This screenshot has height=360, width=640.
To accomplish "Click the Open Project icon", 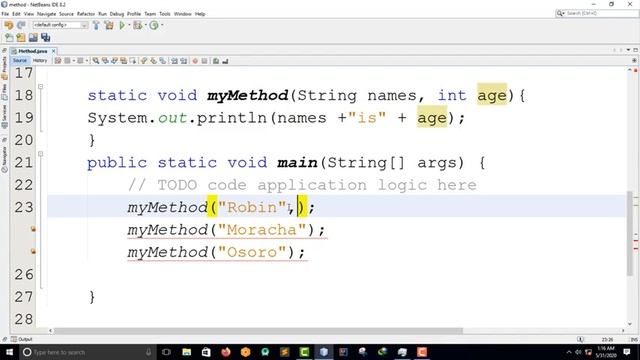I will (x=33, y=38).
